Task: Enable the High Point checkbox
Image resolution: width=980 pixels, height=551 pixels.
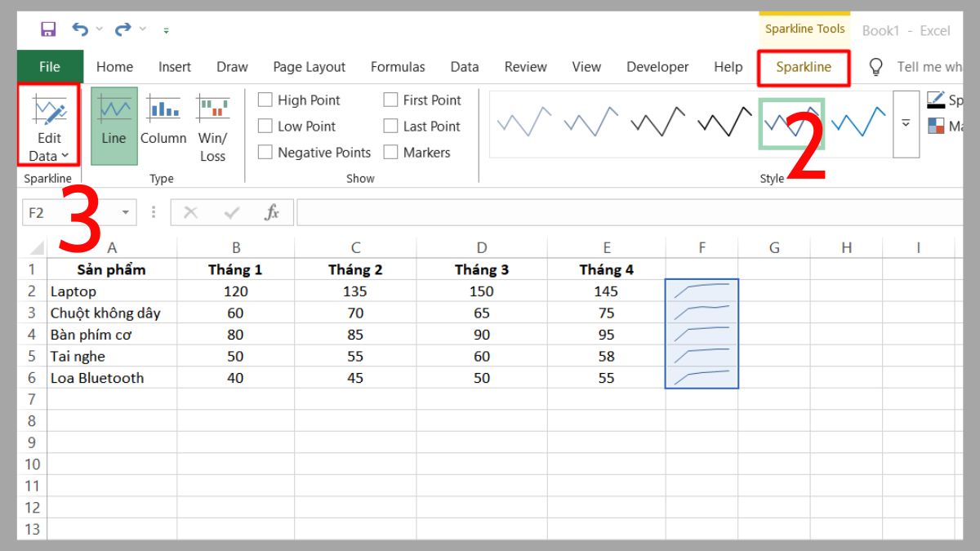Action: click(x=265, y=99)
